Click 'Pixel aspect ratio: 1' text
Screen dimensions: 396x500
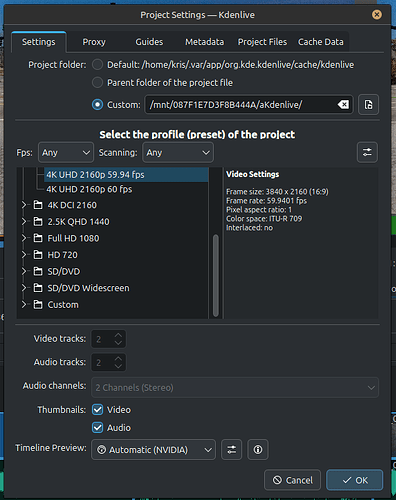(259, 210)
